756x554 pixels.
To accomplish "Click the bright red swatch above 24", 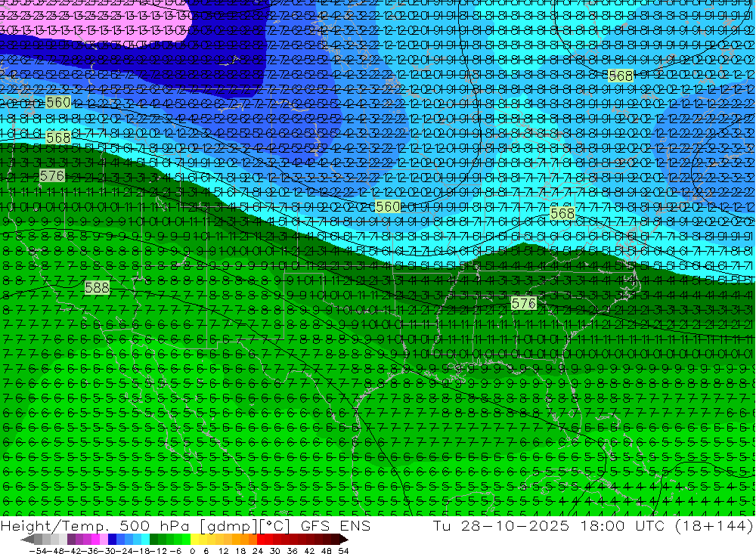I will click(261, 540).
